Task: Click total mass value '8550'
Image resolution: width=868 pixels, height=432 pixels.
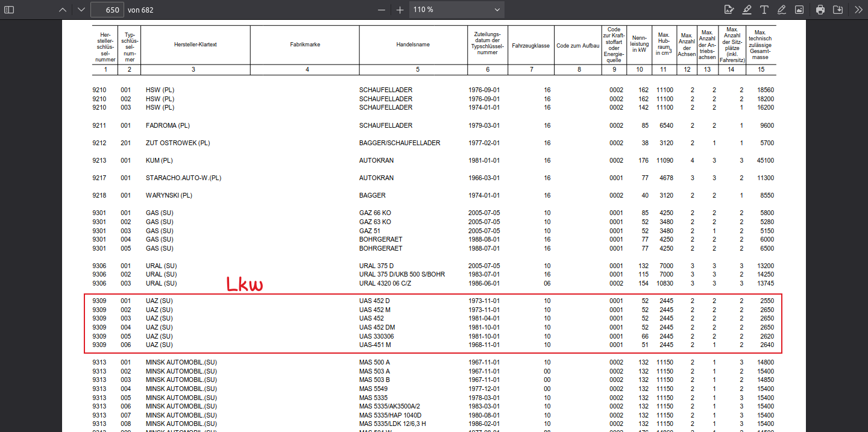Action: [x=766, y=195]
